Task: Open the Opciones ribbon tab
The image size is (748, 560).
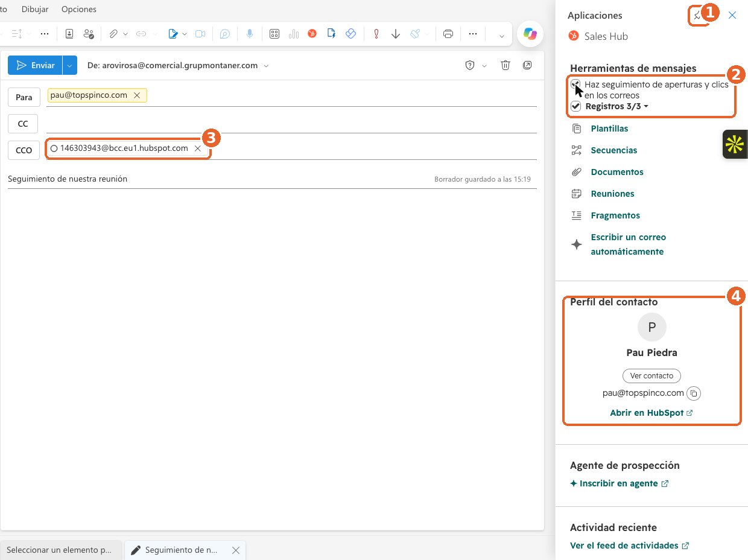Action: click(x=79, y=9)
